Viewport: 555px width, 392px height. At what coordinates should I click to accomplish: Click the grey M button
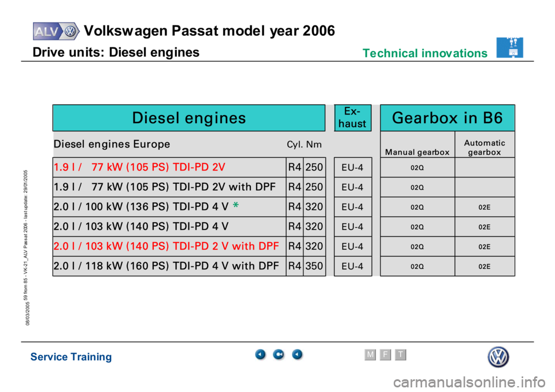tap(370, 354)
